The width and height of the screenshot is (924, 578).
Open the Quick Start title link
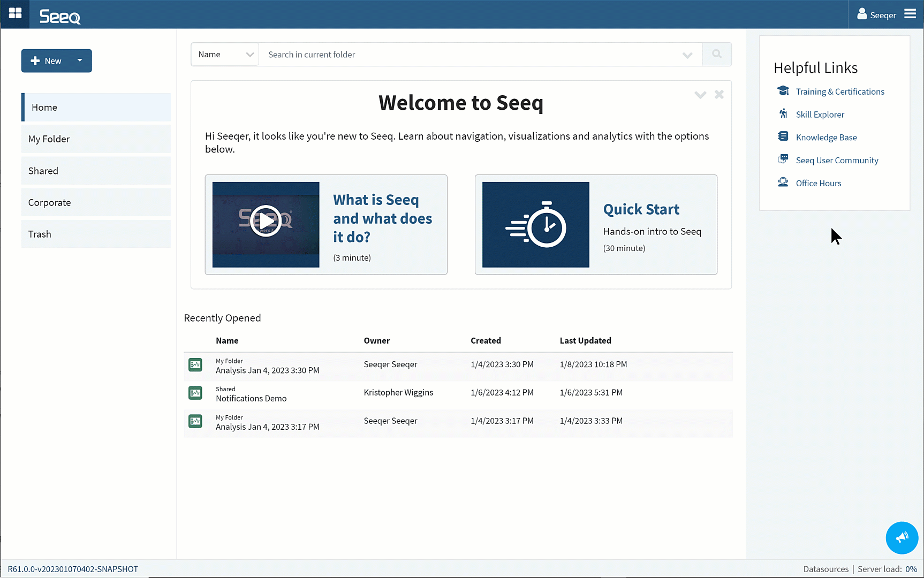tap(641, 209)
